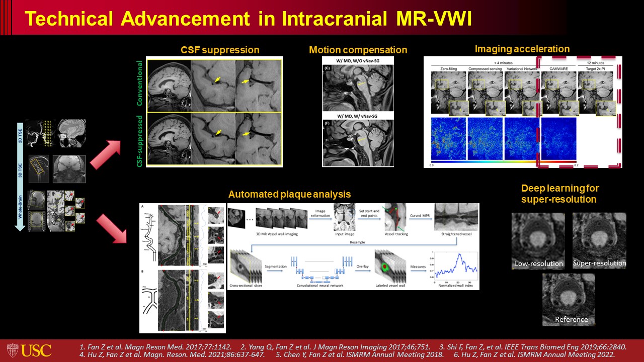
Task: Click the Super-resolution vessel image
Action: click(599, 240)
